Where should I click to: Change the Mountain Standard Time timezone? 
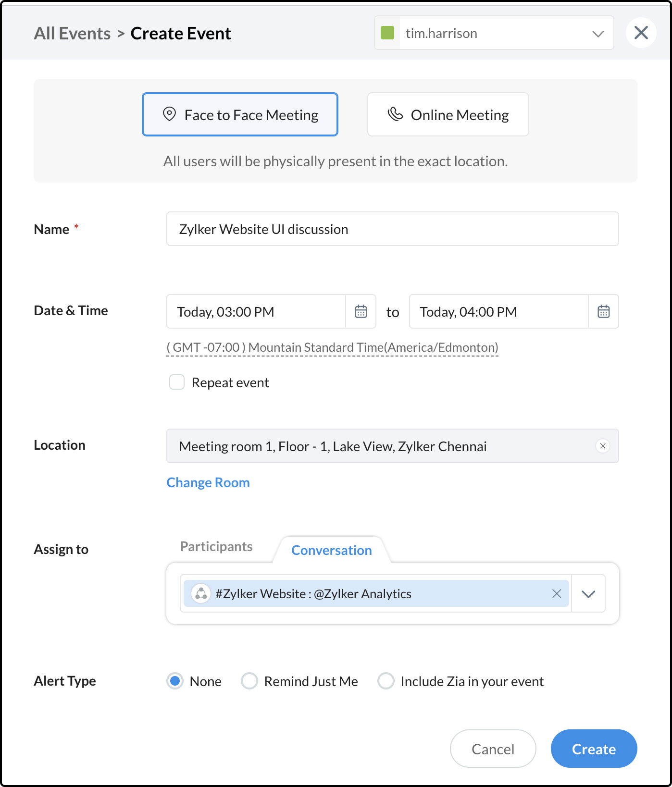(x=332, y=347)
